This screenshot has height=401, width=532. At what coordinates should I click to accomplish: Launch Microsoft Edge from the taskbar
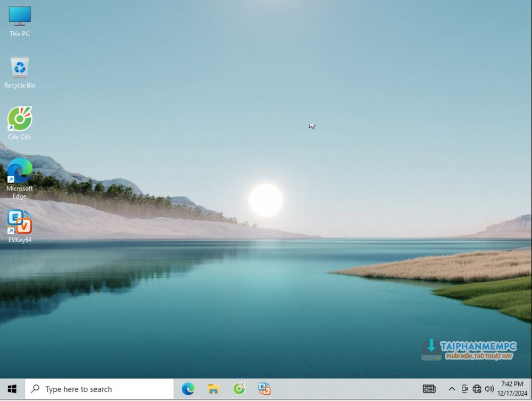pos(188,389)
